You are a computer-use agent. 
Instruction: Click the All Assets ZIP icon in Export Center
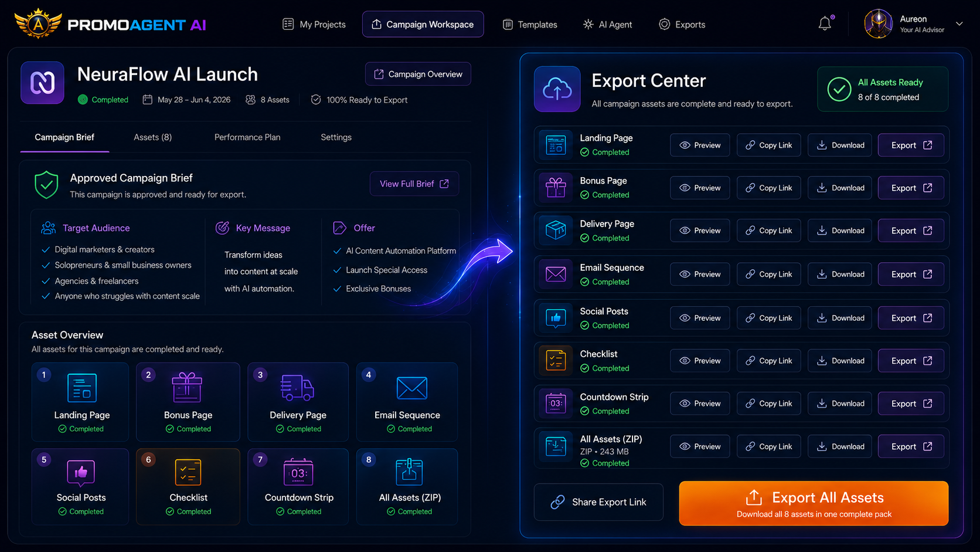556,447
